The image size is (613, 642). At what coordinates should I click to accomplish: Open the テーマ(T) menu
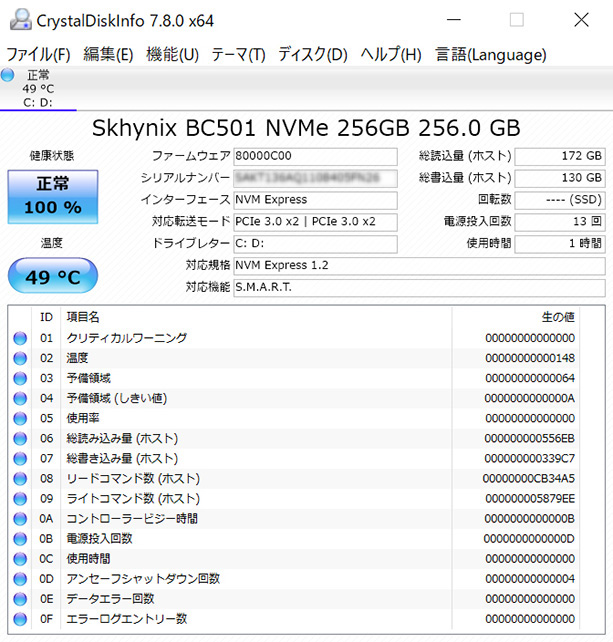pos(238,54)
